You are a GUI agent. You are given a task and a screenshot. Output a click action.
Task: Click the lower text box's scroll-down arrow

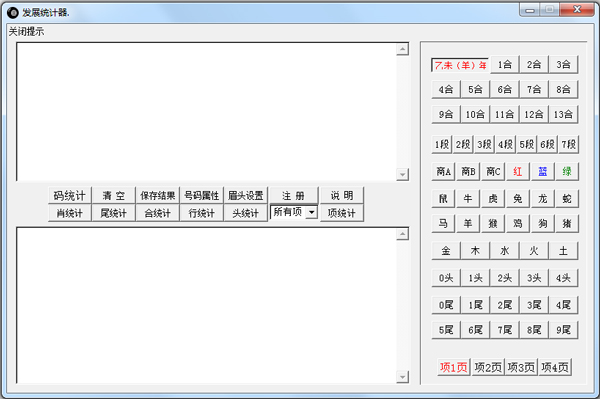click(402, 377)
